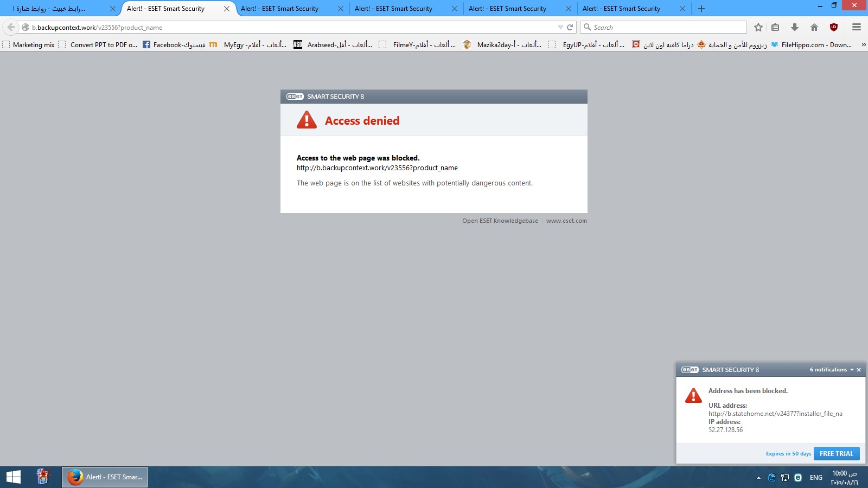This screenshot has width=868, height=488.
Task: Click the ESET logo in the page header
Action: pos(295,97)
